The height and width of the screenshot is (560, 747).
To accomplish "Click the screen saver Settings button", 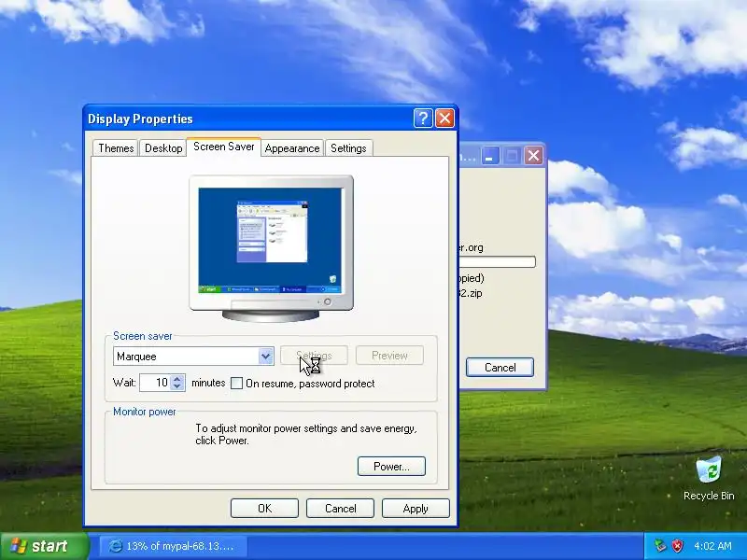I will click(x=314, y=356).
